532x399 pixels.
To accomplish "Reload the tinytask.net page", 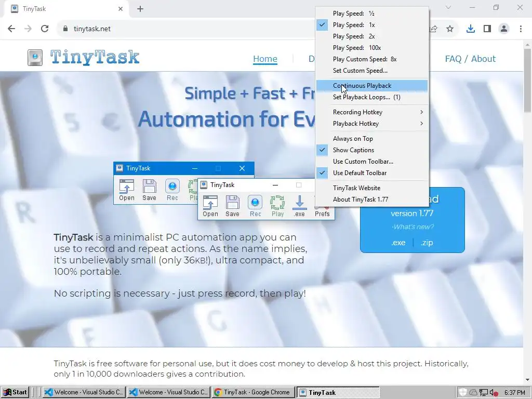I will pos(45,29).
